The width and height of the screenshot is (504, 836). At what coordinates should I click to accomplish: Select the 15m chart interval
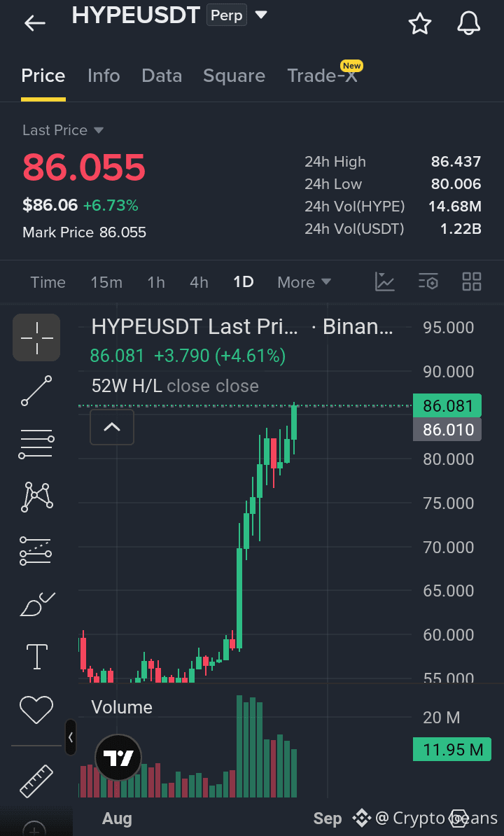pyautogui.click(x=106, y=282)
